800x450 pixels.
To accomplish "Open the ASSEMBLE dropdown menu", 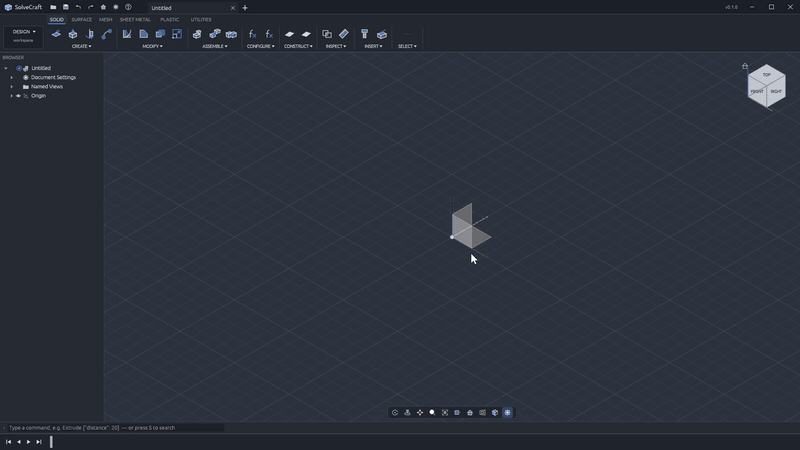I will [x=214, y=46].
